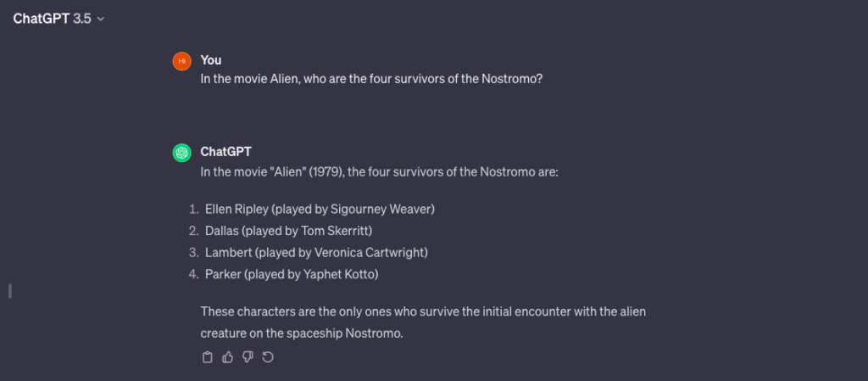The height and width of the screenshot is (381, 868).
Task: Select the Dallas list item
Action: coord(289,231)
